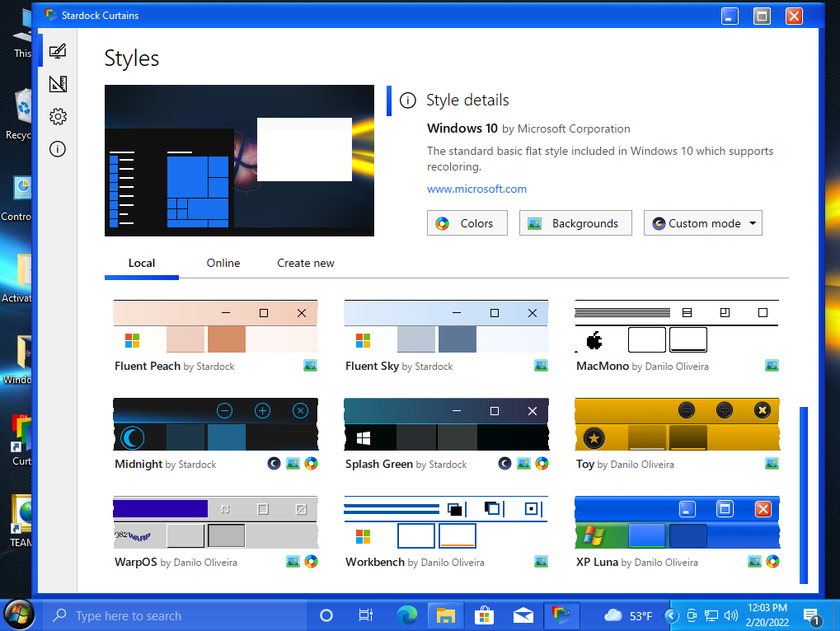Image resolution: width=840 pixels, height=631 pixels.
Task: Switch to the Online tab
Action: coord(223,264)
